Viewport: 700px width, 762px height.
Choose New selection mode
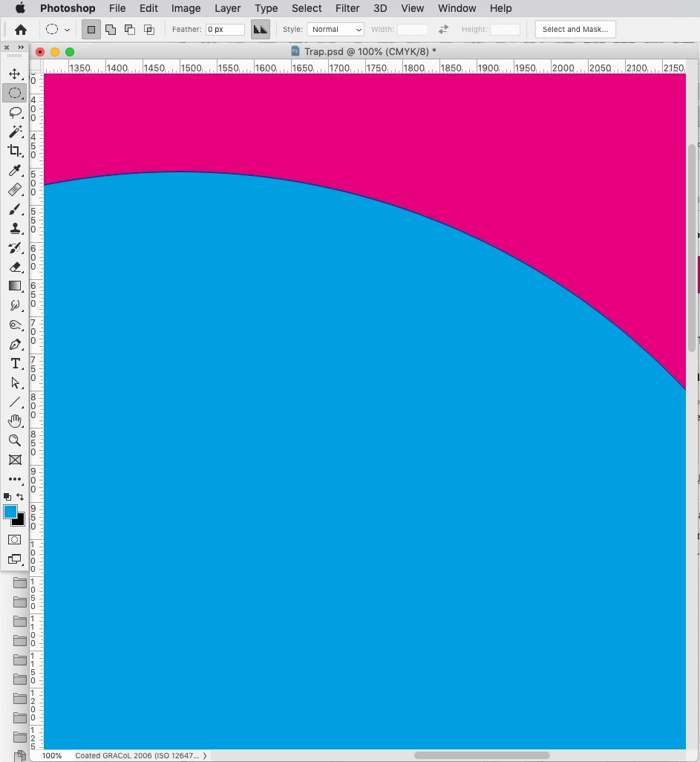point(91,30)
